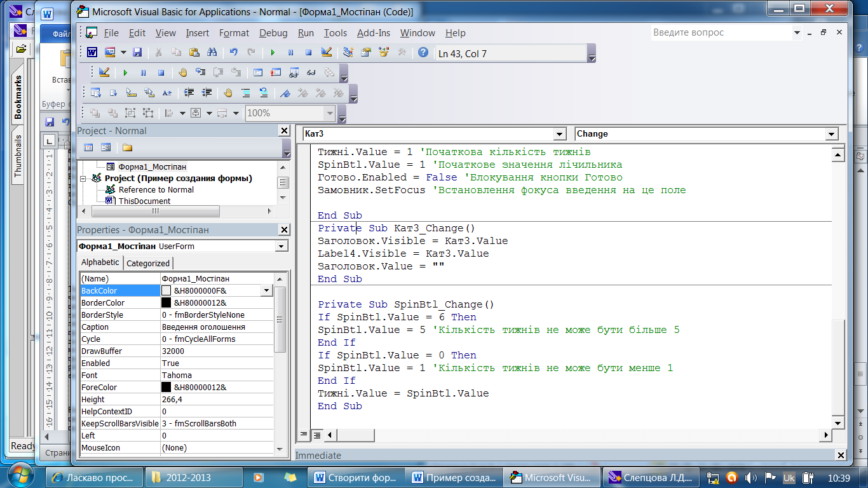Click the Insert UserForm toolbar icon

(110, 52)
